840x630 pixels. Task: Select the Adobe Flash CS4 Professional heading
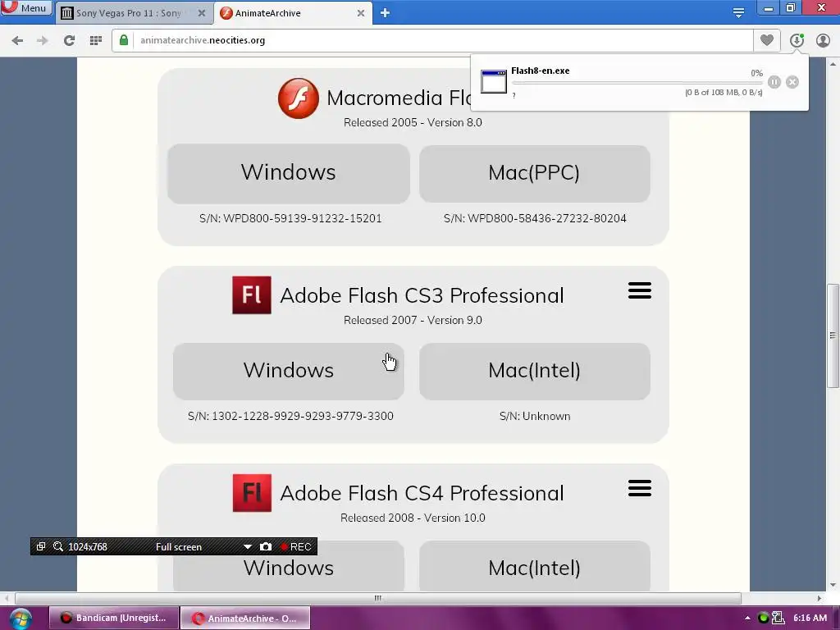[x=422, y=493]
